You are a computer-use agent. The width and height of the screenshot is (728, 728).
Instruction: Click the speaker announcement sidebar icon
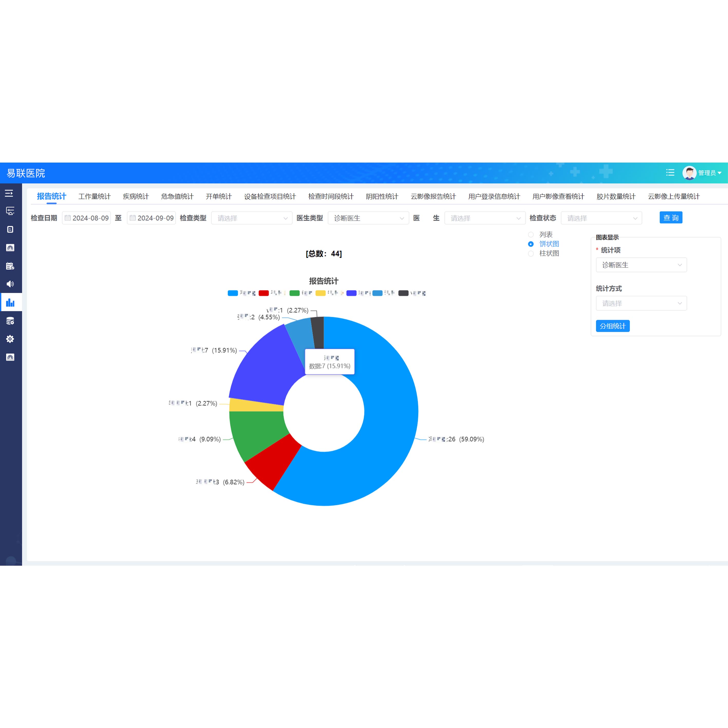(x=10, y=284)
